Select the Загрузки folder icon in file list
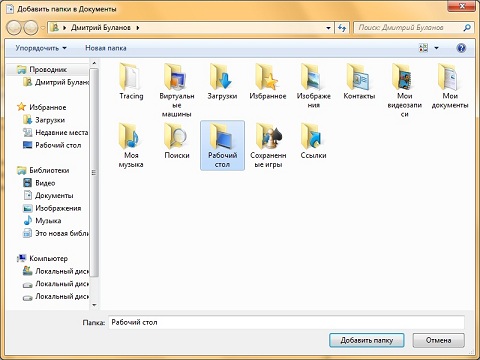The image size is (480, 360). (222, 81)
